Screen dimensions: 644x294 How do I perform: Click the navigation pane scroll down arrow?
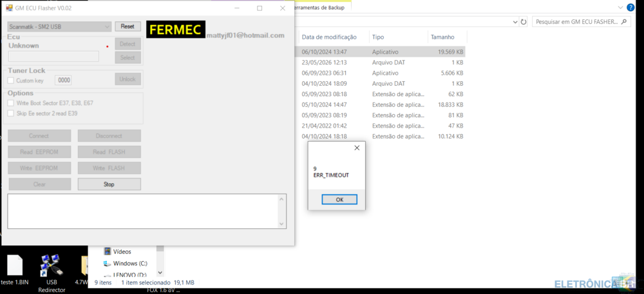click(x=160, y=273)
